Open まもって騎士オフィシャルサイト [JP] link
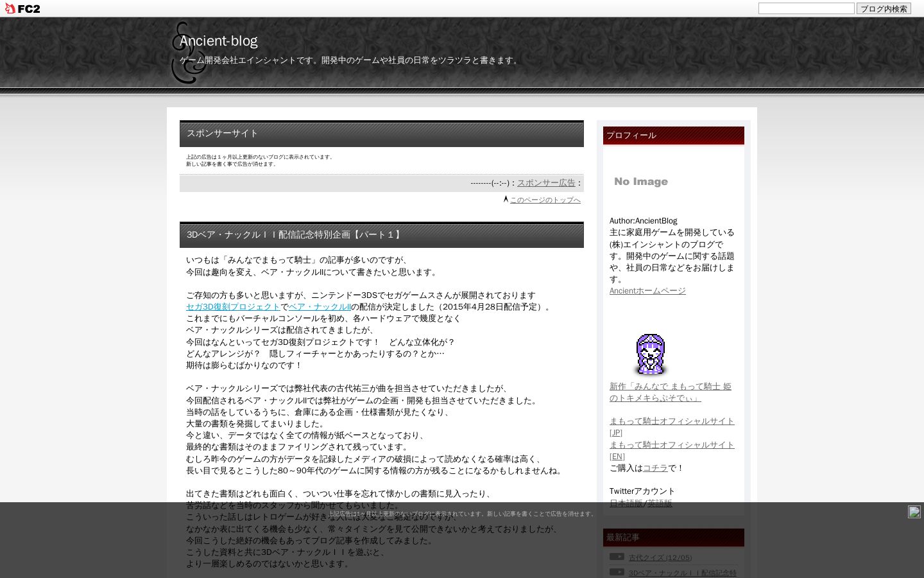924x578 pixels. click(x=672, y=427)
